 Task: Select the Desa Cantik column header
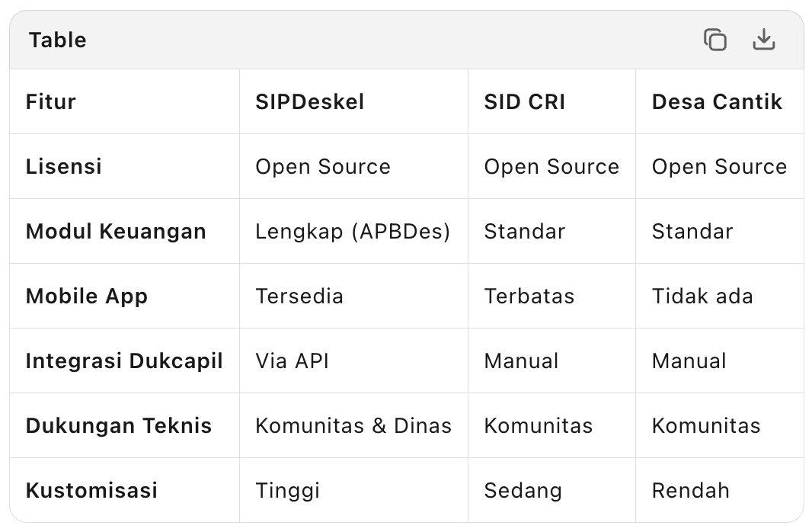pyautogui.click(x=717, y=101)
